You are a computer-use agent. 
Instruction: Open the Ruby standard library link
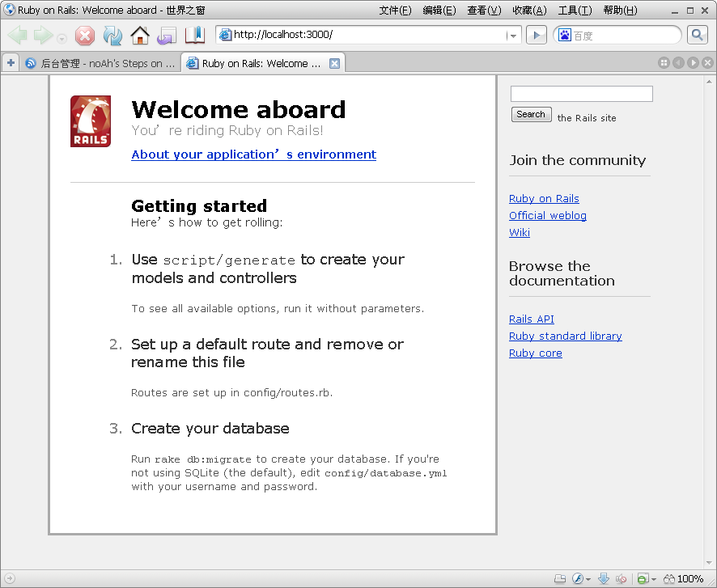[x=565, y=336]
